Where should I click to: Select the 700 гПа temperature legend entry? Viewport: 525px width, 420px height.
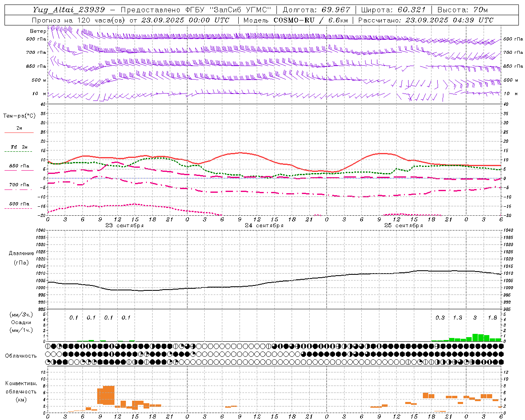pos(19,185)
